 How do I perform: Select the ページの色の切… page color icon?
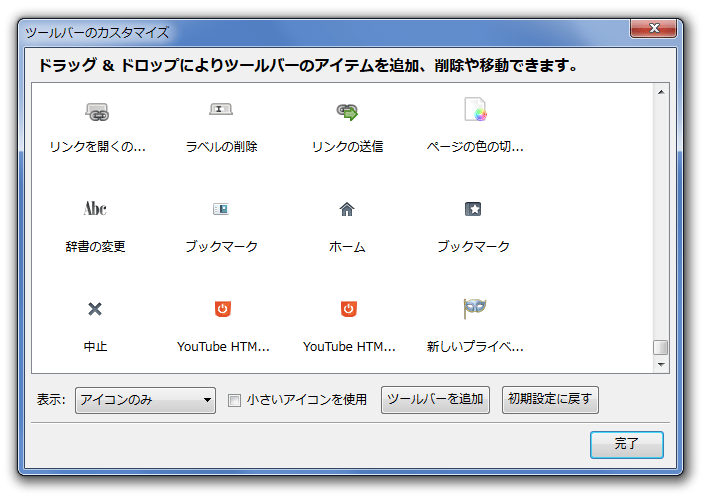475,110
